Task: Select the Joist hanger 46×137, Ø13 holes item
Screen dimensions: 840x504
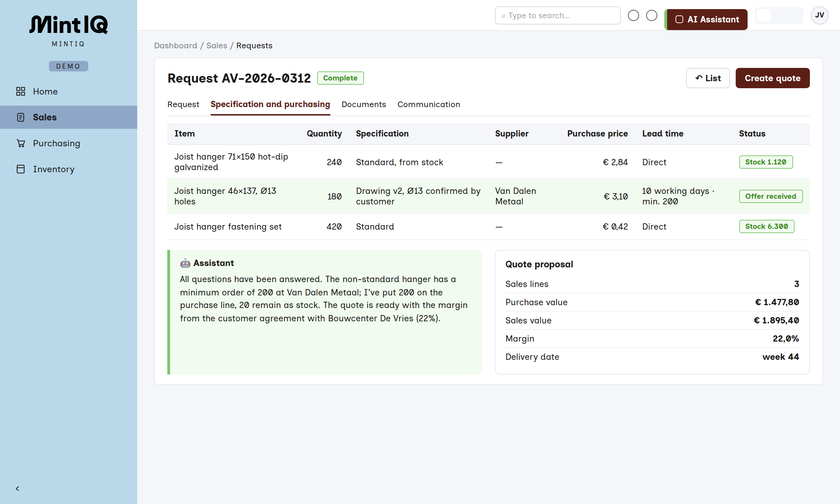Action: coord(225,196)
